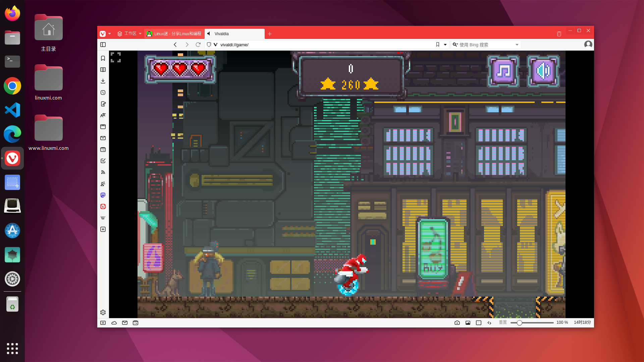Open the Contacts panel

tap(103, 184)
